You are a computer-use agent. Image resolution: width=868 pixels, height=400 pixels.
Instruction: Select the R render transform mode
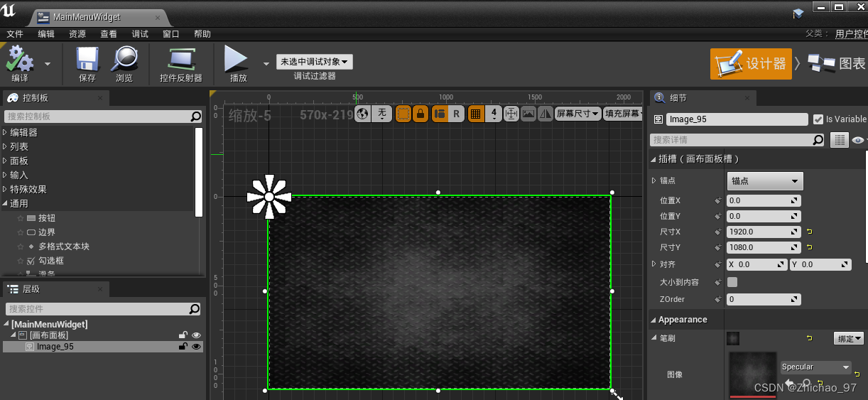click(456, 114)
